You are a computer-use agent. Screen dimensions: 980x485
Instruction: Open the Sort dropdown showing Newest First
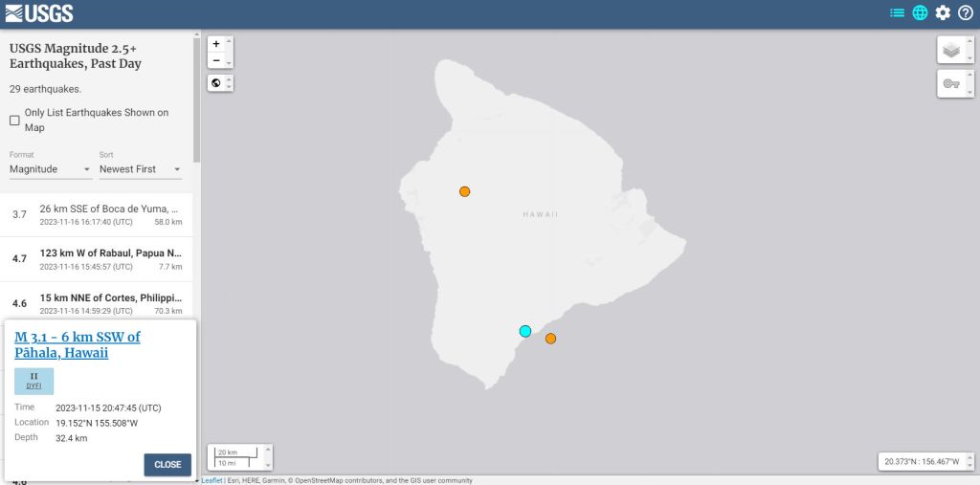point(140,169)
